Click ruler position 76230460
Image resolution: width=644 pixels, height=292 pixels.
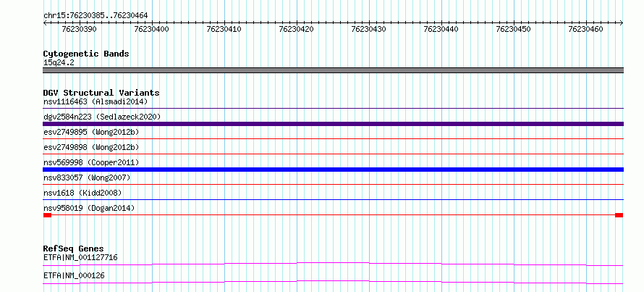coord(585,29)
